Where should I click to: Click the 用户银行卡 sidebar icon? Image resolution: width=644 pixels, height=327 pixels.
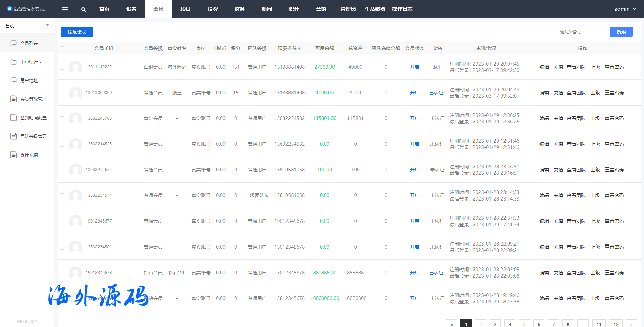pyautogui.click(x=14, y=62)
